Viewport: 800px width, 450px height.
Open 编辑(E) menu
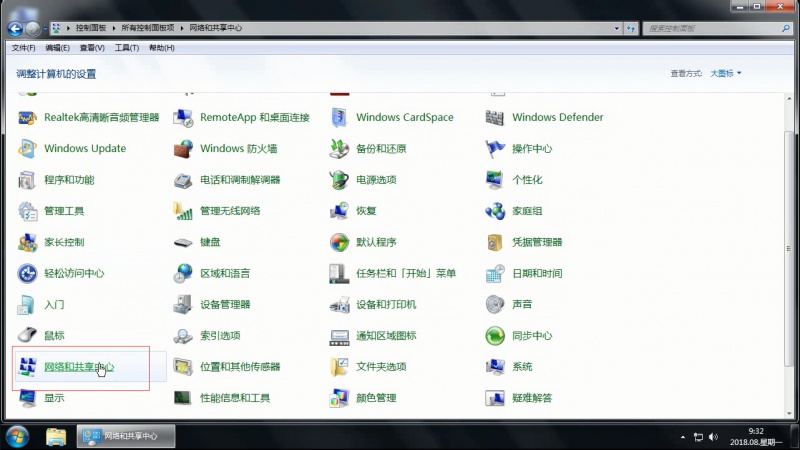coord(58,48)
